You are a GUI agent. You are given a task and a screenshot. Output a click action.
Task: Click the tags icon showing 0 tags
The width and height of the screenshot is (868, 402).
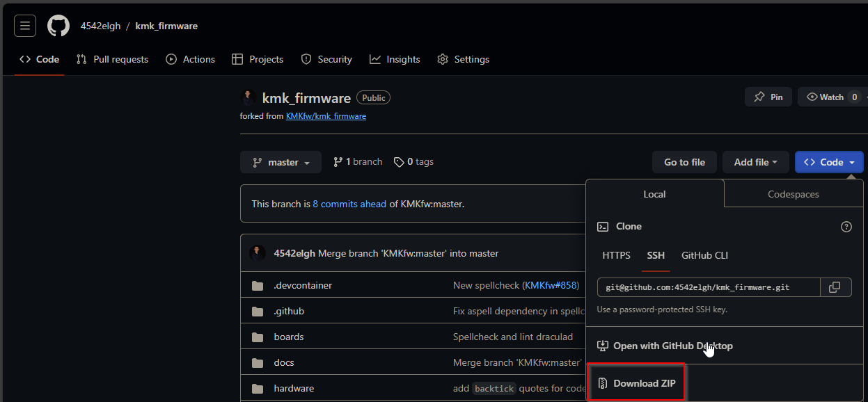[x=399, y=162]
